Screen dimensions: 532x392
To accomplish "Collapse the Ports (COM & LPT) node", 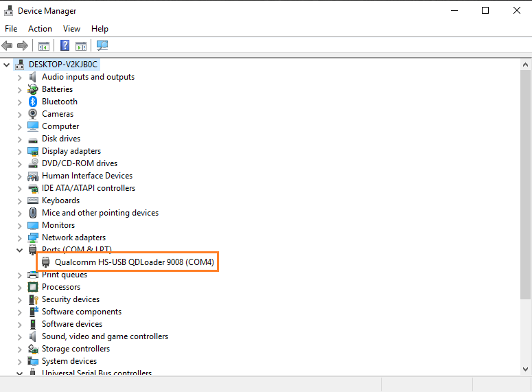I will pyautogui.click(x=20, y=250).
